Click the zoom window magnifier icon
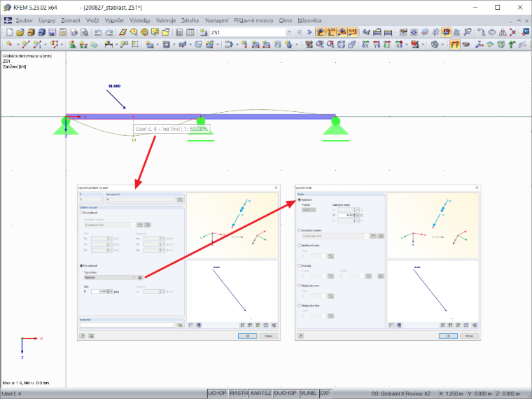This screenshot has height=399, width=532. click(320, 44)
